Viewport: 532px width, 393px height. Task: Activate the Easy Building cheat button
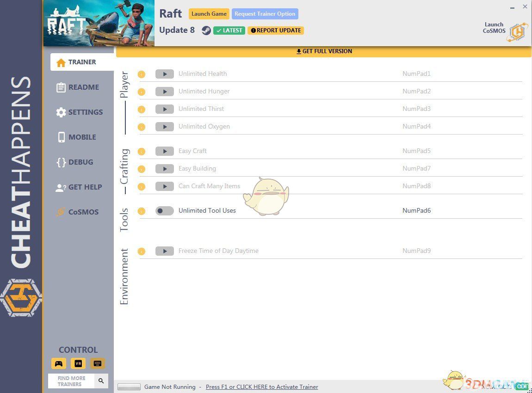165,169
